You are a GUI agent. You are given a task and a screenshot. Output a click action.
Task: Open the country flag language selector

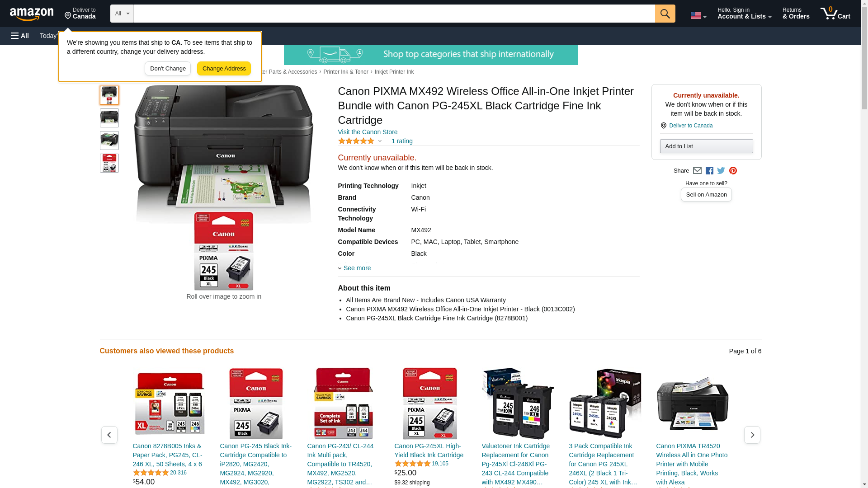(x=698, y=16)
